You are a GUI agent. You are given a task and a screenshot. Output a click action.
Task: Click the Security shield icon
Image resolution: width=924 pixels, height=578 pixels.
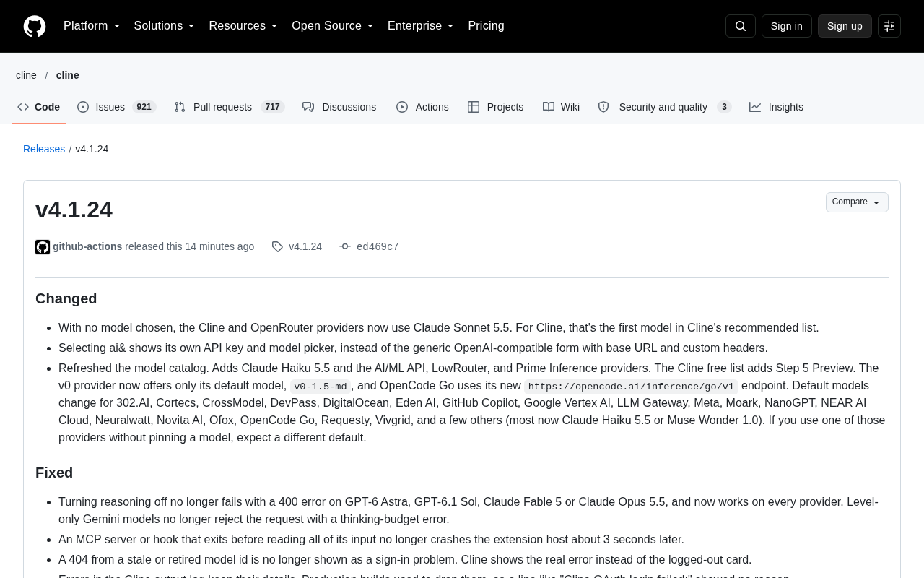pos(603,107)
